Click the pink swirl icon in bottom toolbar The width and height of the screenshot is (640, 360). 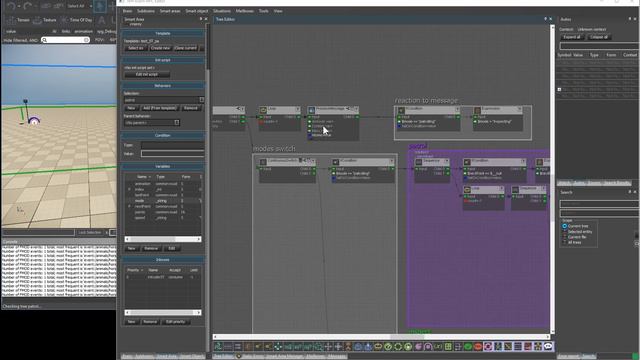(x=418, y=347)
